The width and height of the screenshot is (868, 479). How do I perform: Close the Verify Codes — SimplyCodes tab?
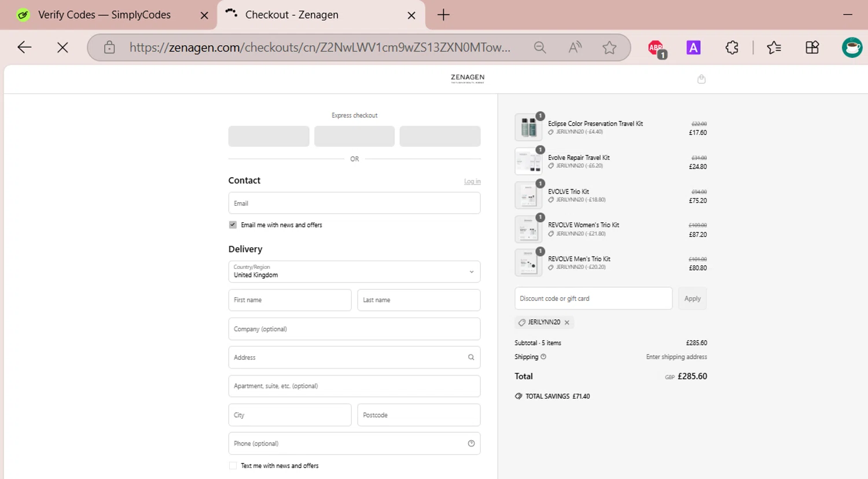click(204, 16)
